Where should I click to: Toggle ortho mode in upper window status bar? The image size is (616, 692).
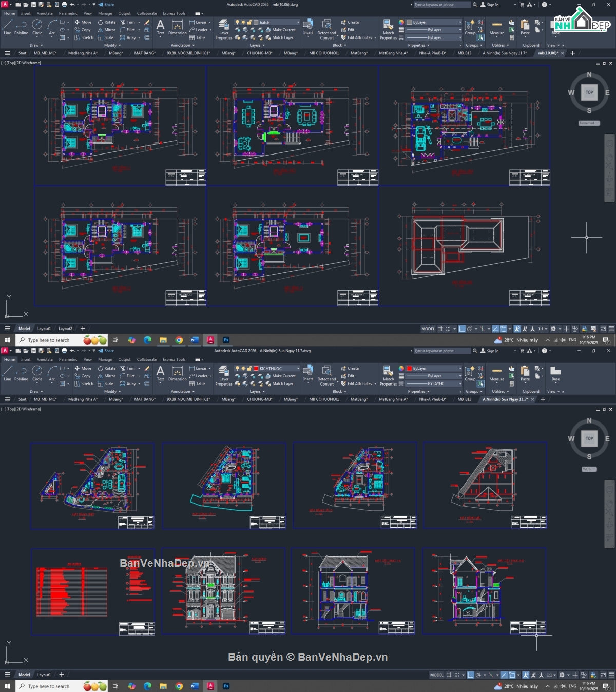pos(461,329)
